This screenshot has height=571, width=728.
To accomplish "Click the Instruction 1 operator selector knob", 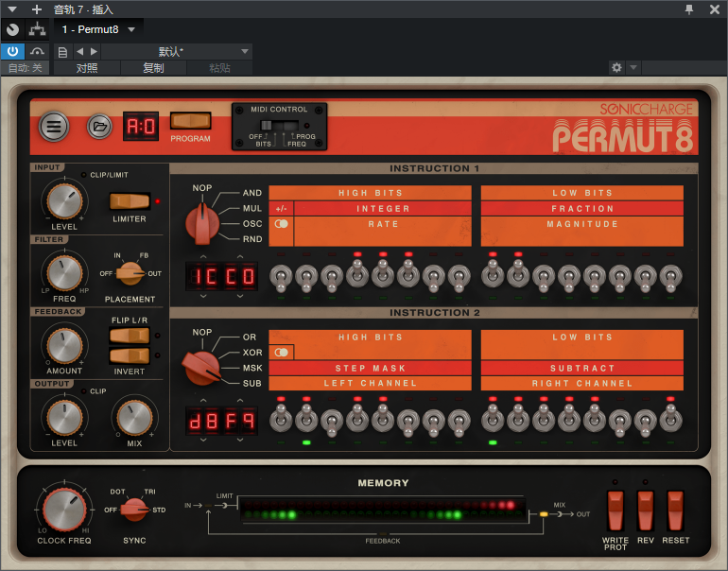I will click(202, 224).
